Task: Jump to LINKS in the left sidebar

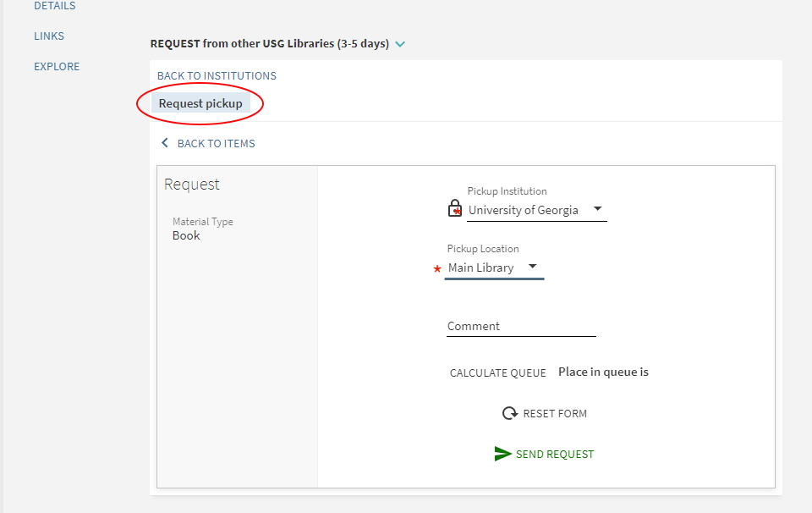Action: tap(49, 36)
